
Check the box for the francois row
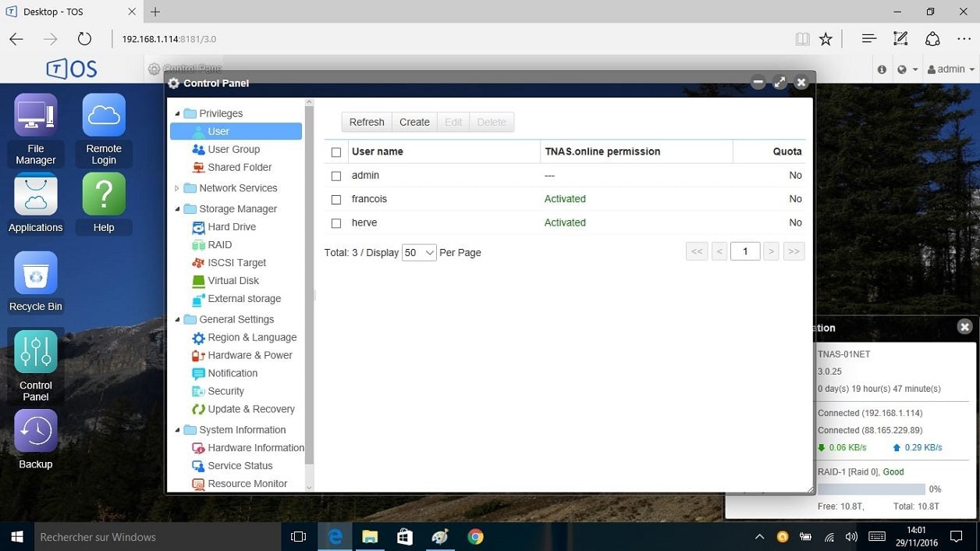tap(336, 200)
